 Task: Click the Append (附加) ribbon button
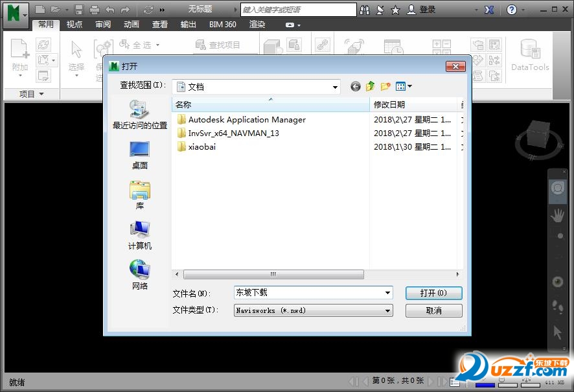pos(20,58)
